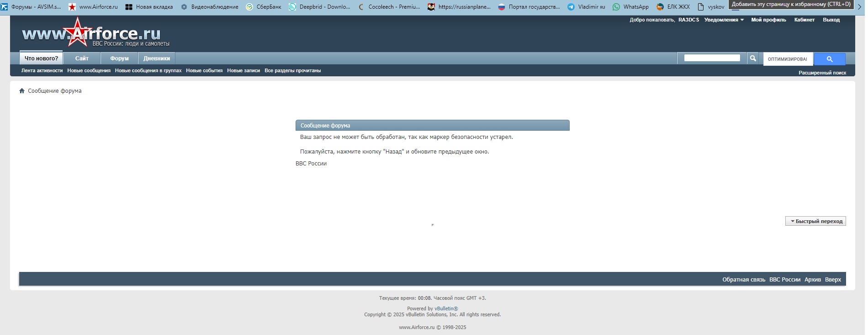868x335 pixels.
Task: Expand the Уведомления dropdown
Action: 724,20
